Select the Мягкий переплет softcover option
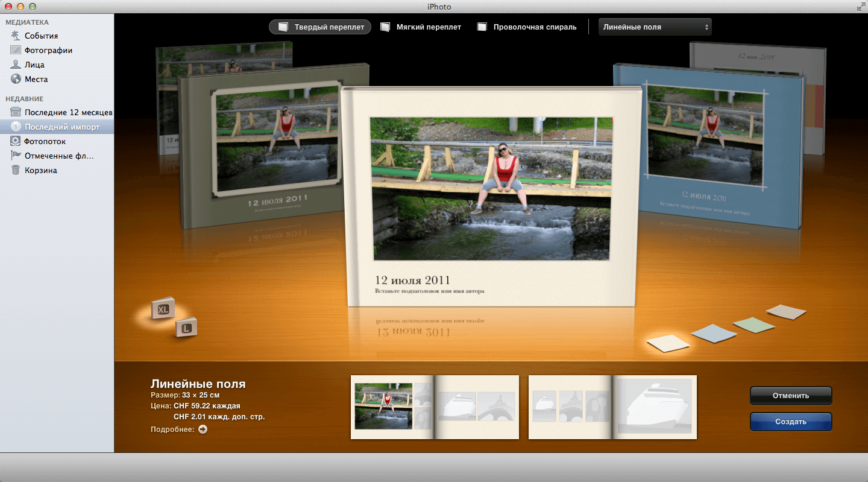The image size is (868, 482). point(421,27)
